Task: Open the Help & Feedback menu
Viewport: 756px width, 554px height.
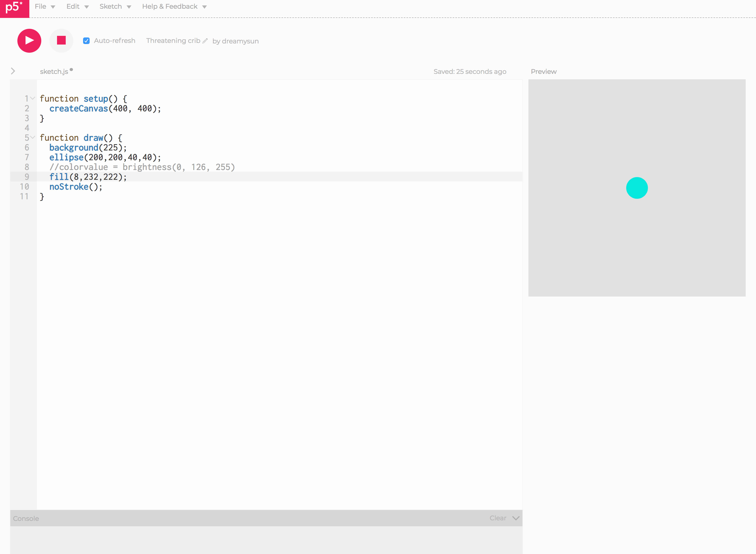Action: click(x=174, y=7)
